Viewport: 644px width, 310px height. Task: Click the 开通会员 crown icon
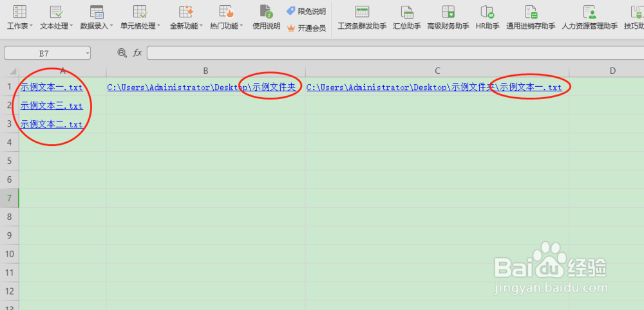(x=291, y=28)
